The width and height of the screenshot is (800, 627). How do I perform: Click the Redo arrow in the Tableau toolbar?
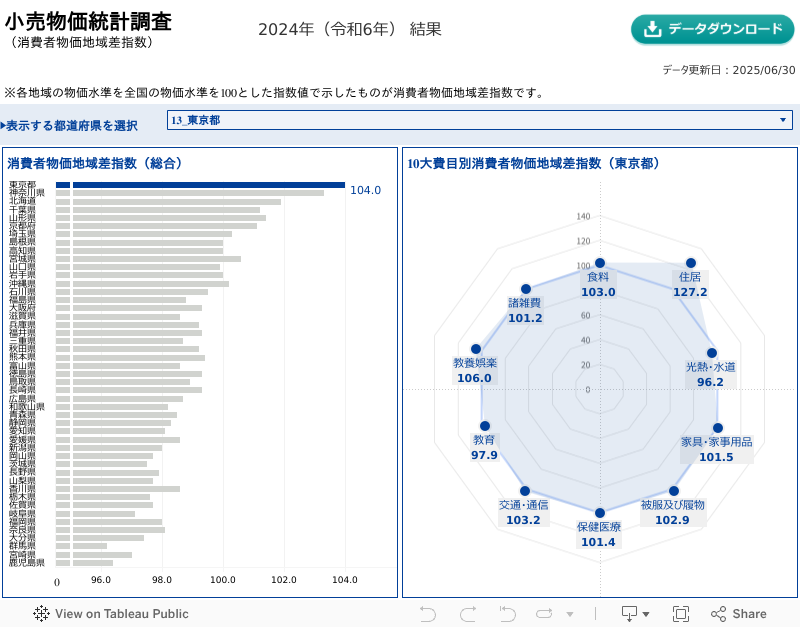tap(468, 614)
